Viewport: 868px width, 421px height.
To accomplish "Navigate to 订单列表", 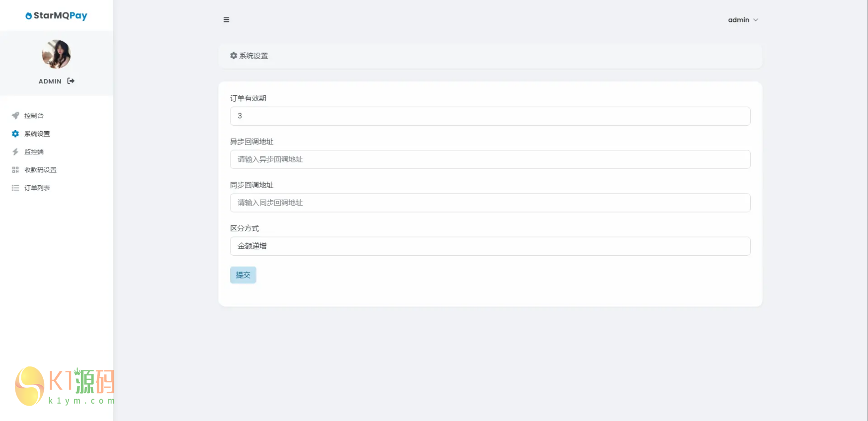I will click(x=37, y=188).
